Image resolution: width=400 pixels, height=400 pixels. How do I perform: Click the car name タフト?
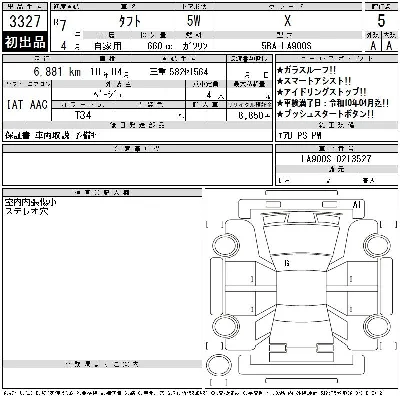coord(130,22)
